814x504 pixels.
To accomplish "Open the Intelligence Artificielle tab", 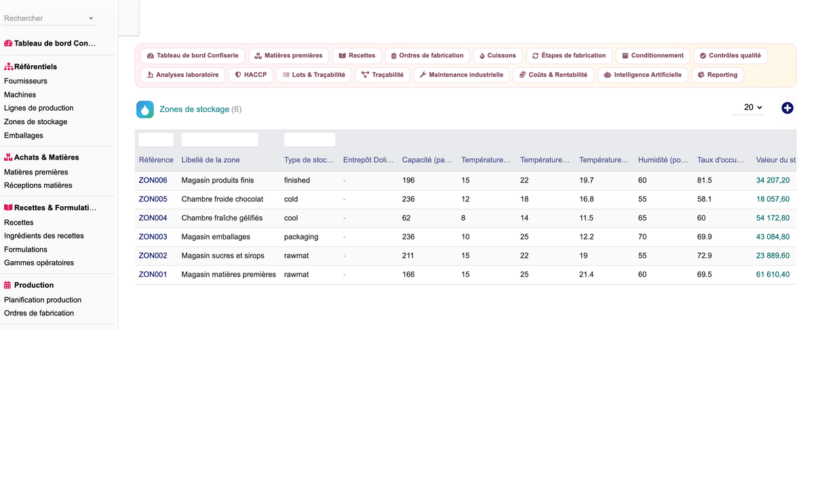I will (642, 75).
